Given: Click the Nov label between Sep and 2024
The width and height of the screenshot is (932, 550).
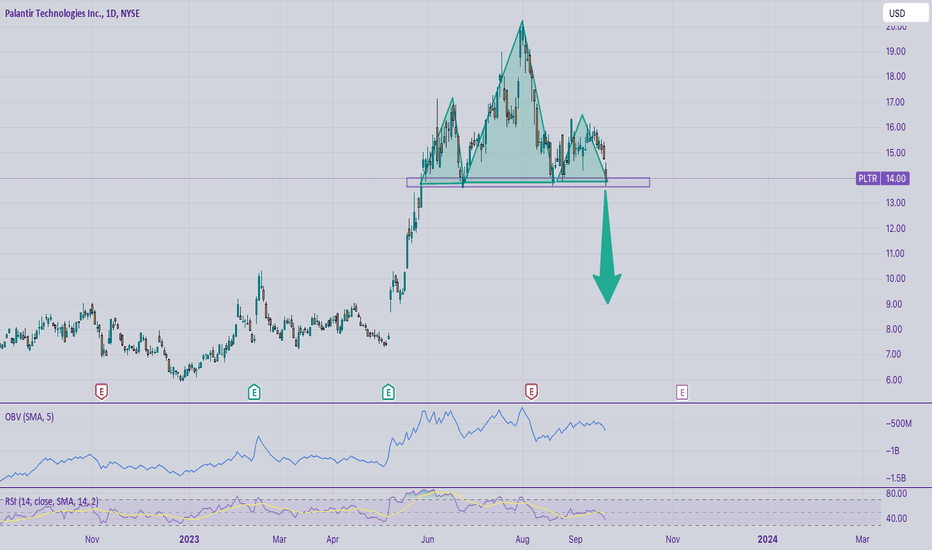Looking at the screenshot, I should (672, 539).
